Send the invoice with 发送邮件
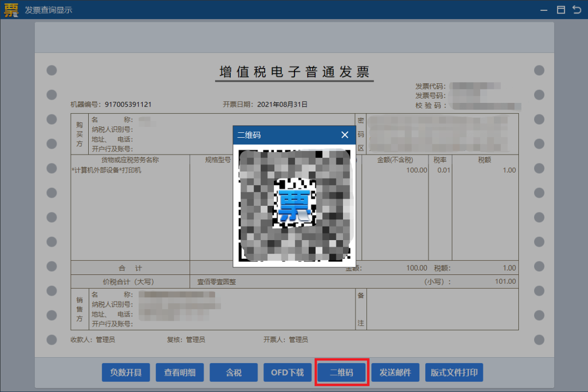 (x=395, y=372)
